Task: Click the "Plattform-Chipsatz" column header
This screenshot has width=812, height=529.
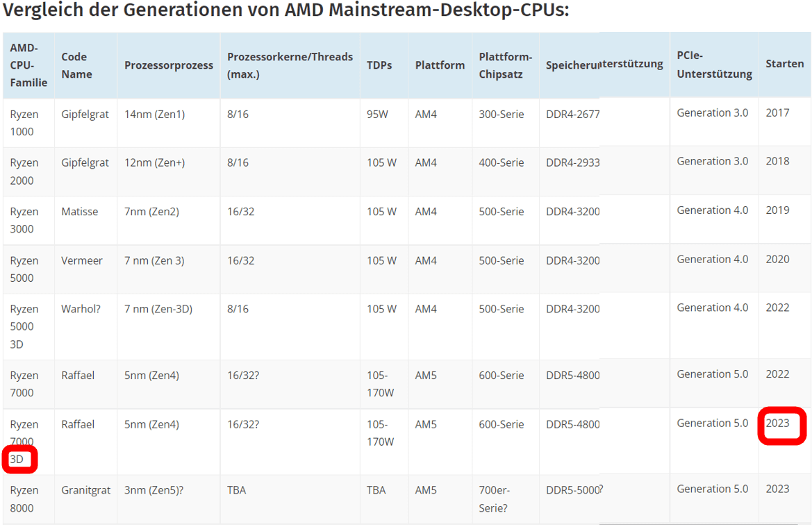Action: [x=505, y=65]
